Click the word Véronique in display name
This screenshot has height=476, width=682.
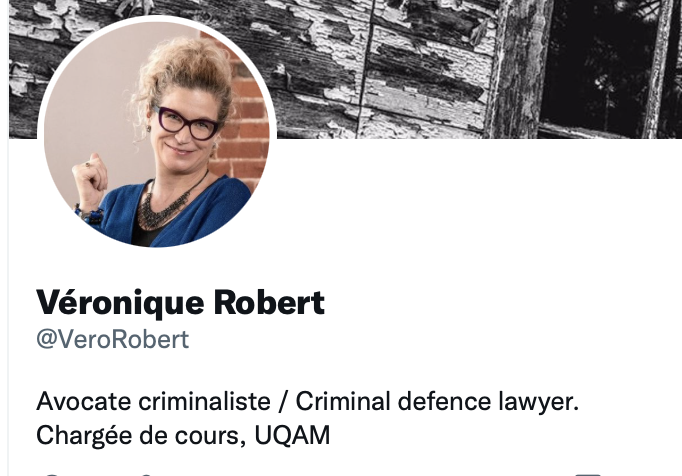coord(120,303)
